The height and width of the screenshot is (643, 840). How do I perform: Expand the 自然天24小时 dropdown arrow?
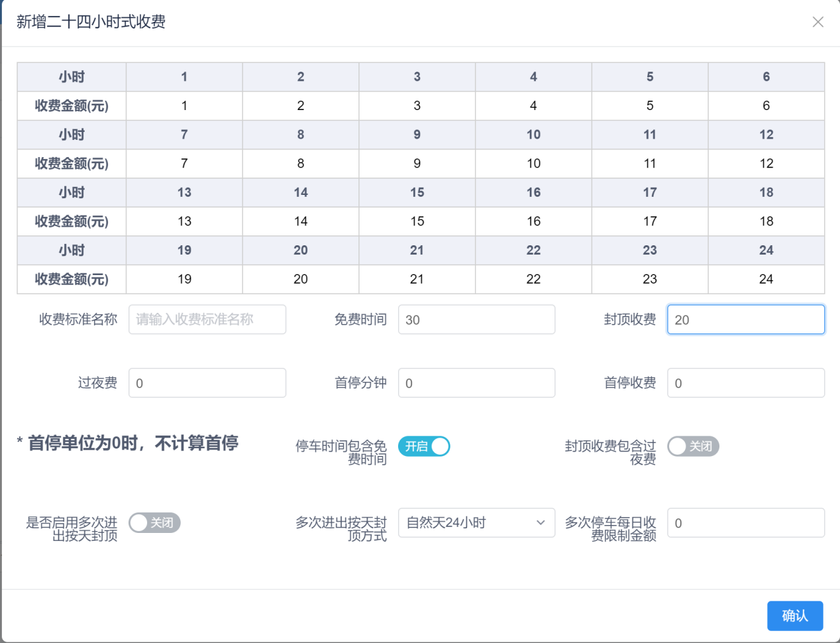coord(541,523)
